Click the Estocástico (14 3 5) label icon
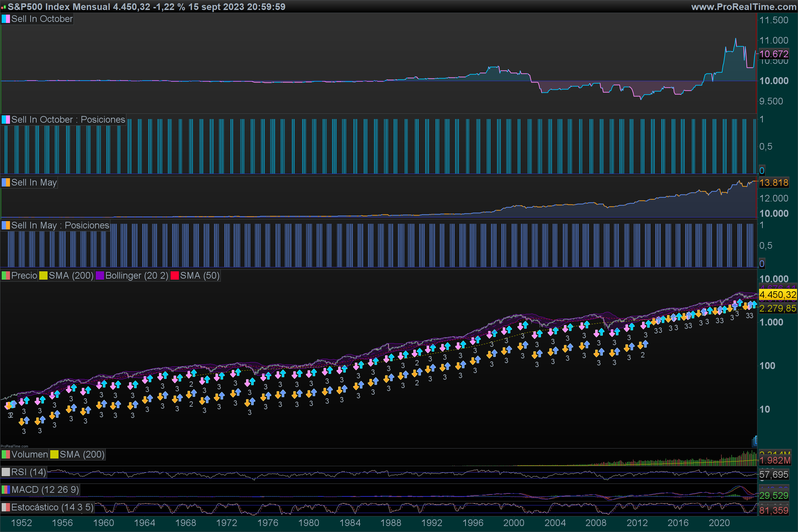This screenshot has height=532, width=798. [6, 507]
